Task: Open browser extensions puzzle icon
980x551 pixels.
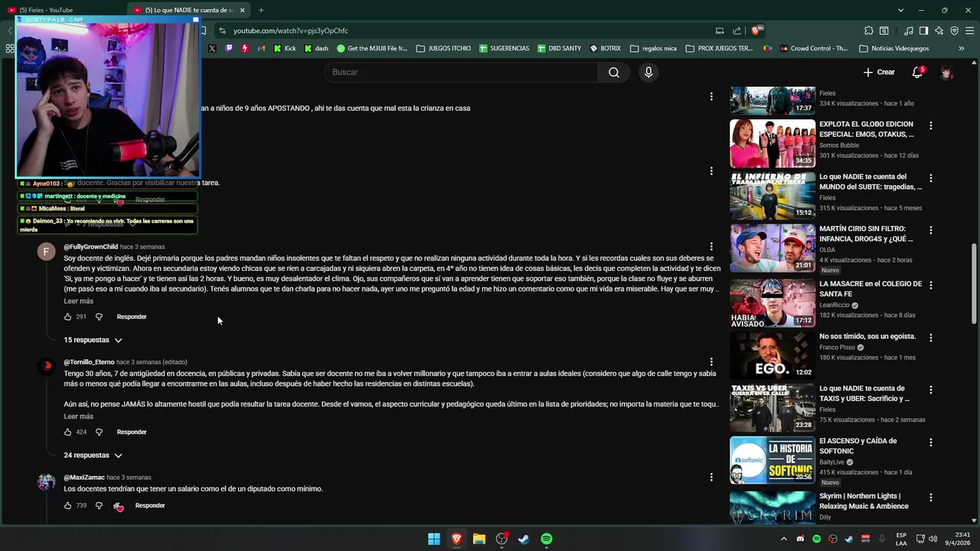Action: 868,31
